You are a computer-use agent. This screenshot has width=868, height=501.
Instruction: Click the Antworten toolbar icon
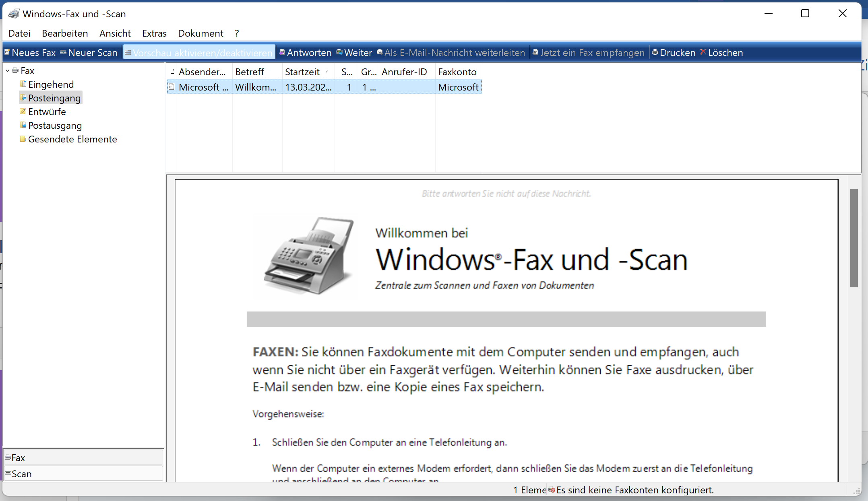click(282, 52)
